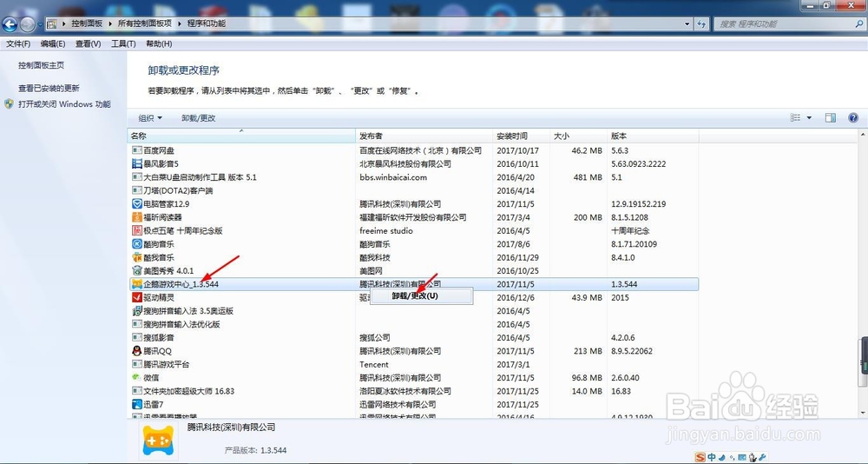Image resolution: width=868 pixels, height=464 pixels.
Task: Click the 酷狗音乐 icon
Action: [x=137, y=244]
